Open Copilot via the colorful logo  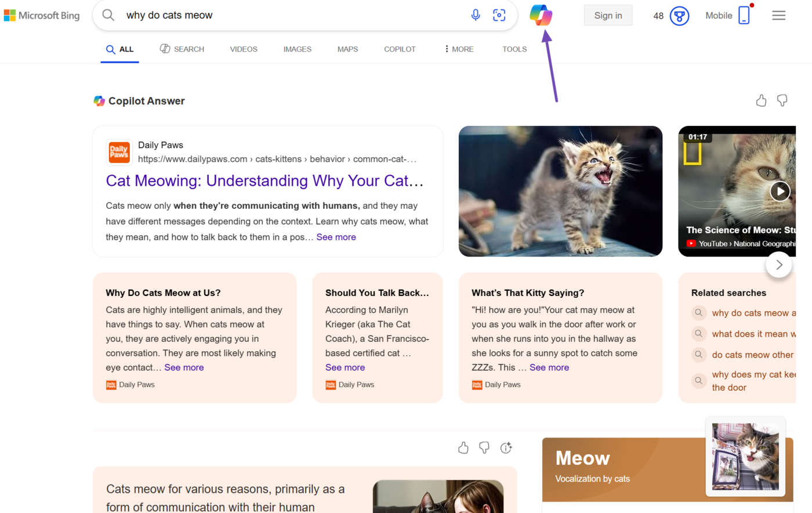point(541,15)
